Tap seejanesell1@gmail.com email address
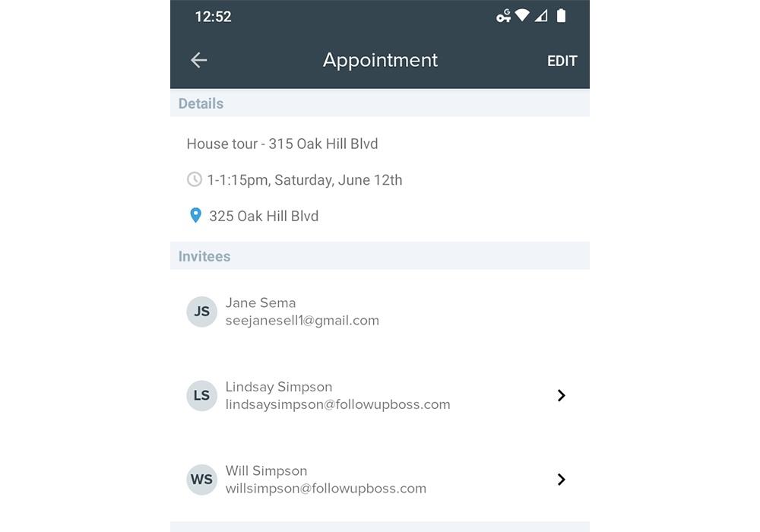 (x=302, y=320)
